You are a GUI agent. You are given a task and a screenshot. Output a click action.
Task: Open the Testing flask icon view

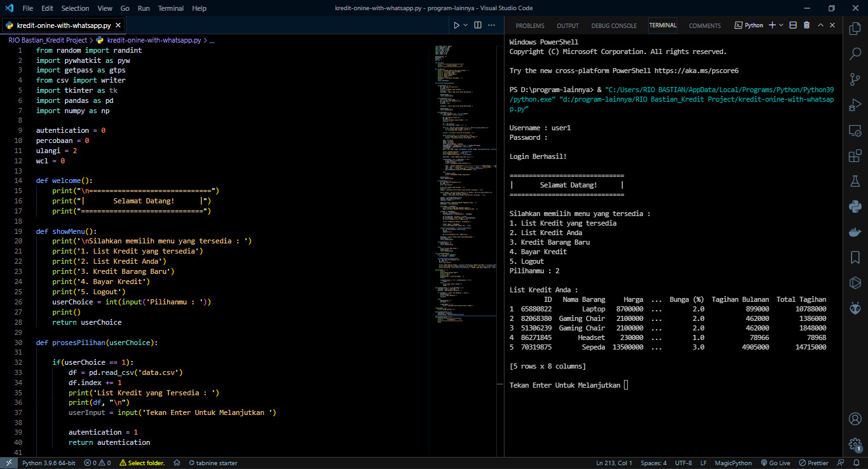[x=855, y=181]
